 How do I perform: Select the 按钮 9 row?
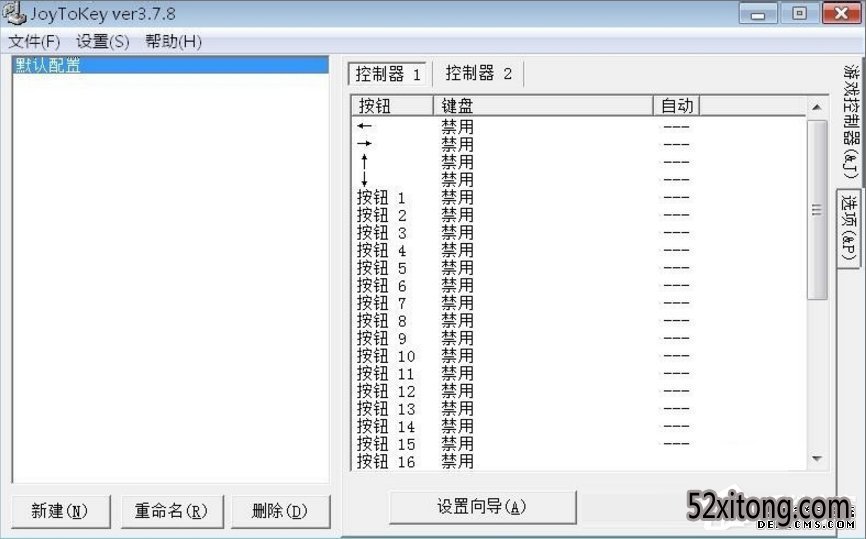(x=579, y=339)
